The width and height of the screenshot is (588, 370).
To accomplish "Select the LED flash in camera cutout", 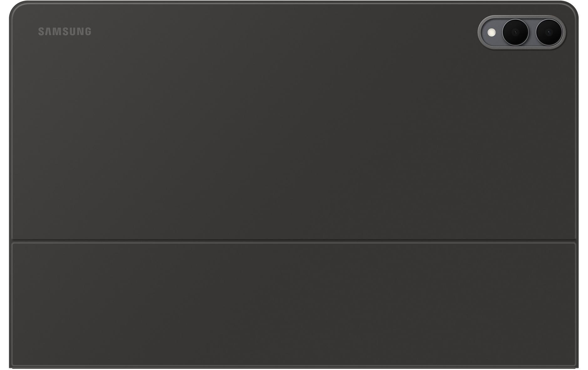I will pos(492,32).
